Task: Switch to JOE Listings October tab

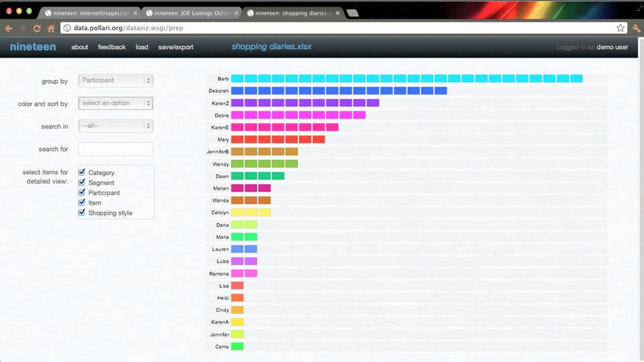Action: point(192,13)
